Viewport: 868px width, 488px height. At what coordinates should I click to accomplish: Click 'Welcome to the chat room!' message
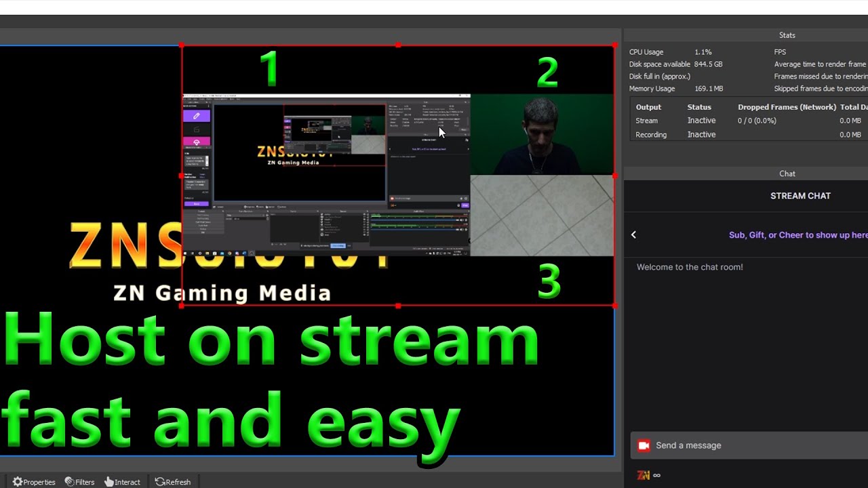[x=690, y=267]
